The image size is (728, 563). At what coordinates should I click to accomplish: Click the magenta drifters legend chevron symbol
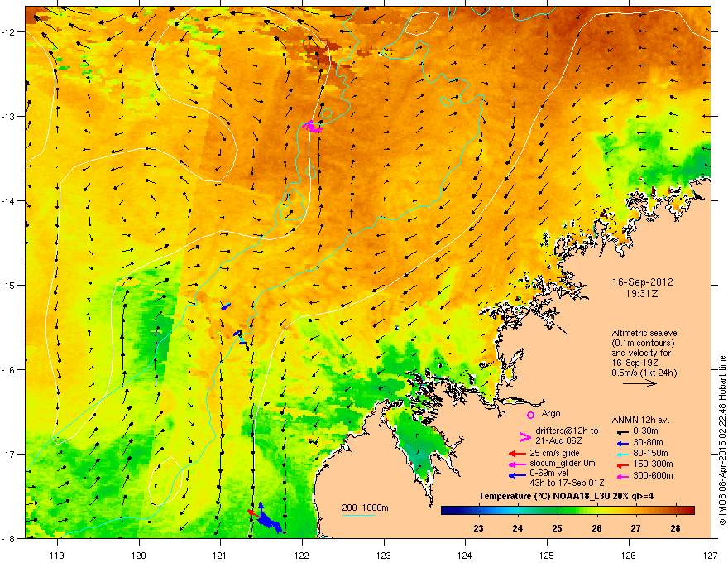click(x=524, y=436)
